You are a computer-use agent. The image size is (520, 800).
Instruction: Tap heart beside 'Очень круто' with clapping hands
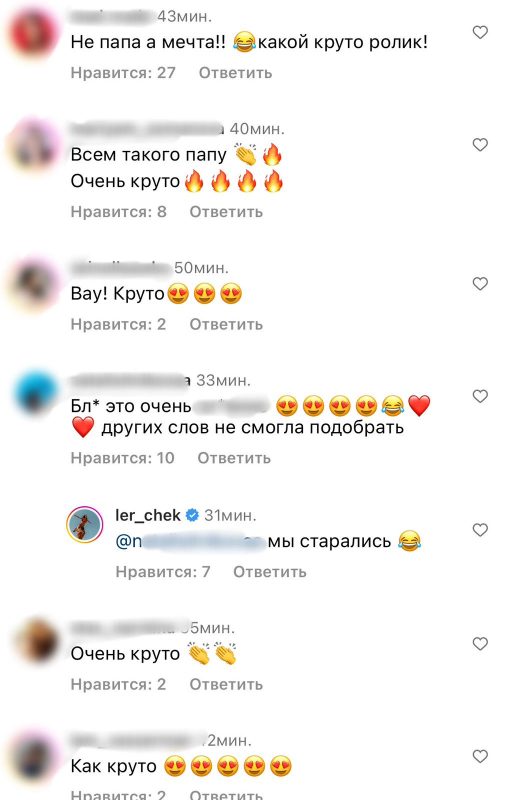click(x=480, y=644)
